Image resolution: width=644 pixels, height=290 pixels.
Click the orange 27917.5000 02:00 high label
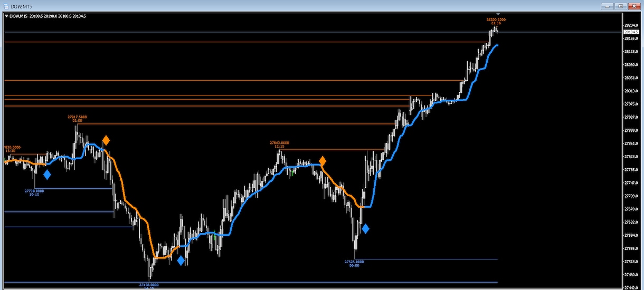click(x=77, y=118)
